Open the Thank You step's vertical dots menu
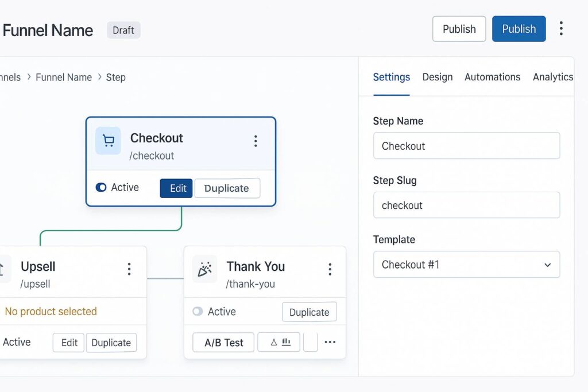 330,269
